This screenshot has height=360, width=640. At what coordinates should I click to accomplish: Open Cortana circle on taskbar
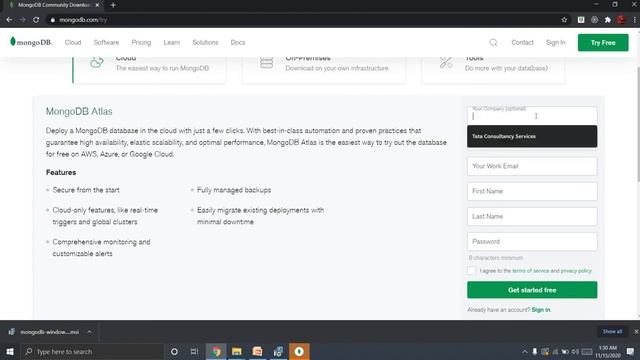(174, 351)
